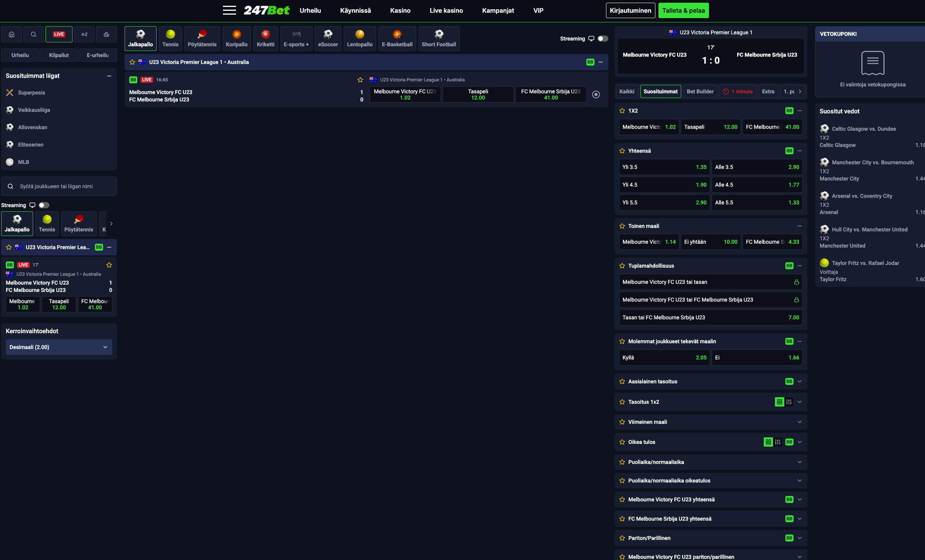The height and width of the screenshot is (560, 925).
Task: Favorite the Toinen maali market star
Action: [x=622, y=226]
